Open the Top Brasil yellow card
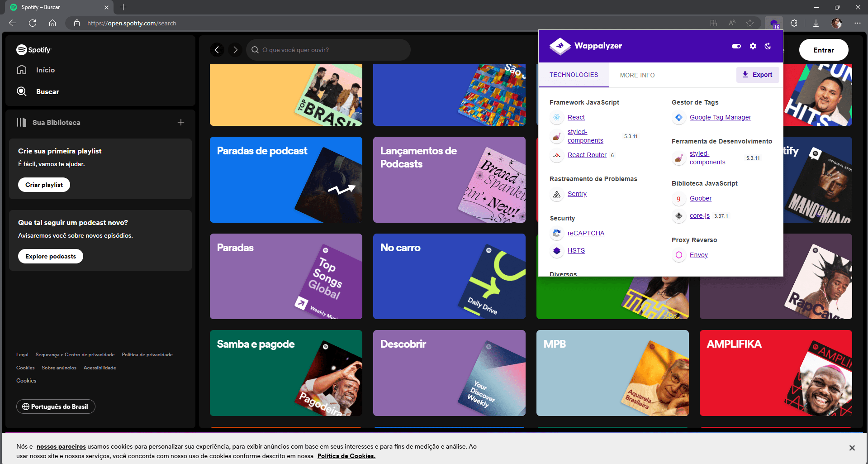This screenshot has width=868, height=464. click(286, 95)
